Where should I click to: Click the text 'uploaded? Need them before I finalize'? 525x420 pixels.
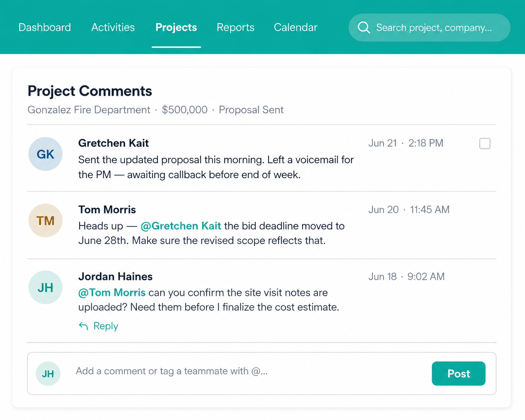click(166, 307)
